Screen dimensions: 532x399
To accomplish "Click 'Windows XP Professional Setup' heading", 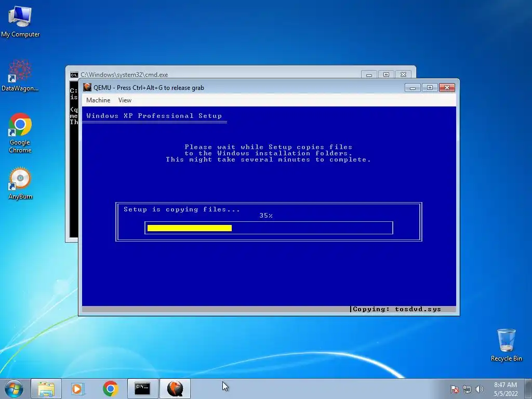I will coord(154,116).
